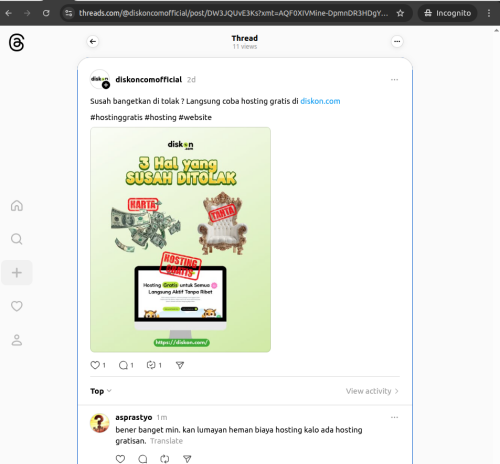Open thread options menu at top right
Viewport: 500px width, 464px height.
(x=397, y=42)
